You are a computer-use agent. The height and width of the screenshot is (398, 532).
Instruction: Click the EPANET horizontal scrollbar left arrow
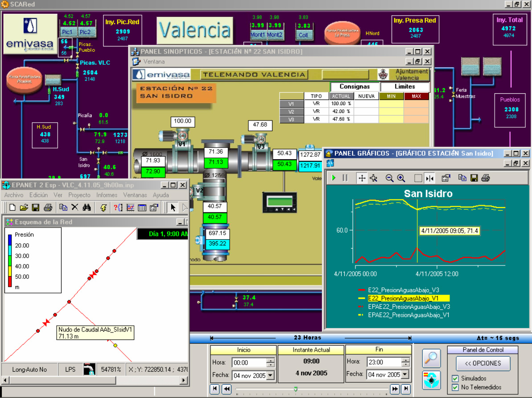pos(5,380)
